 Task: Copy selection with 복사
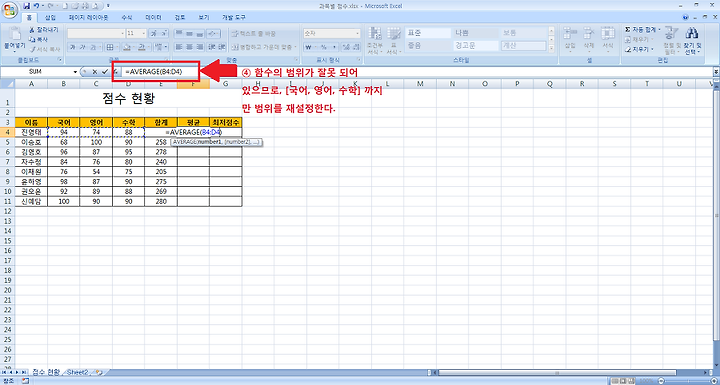pos(39,39)
